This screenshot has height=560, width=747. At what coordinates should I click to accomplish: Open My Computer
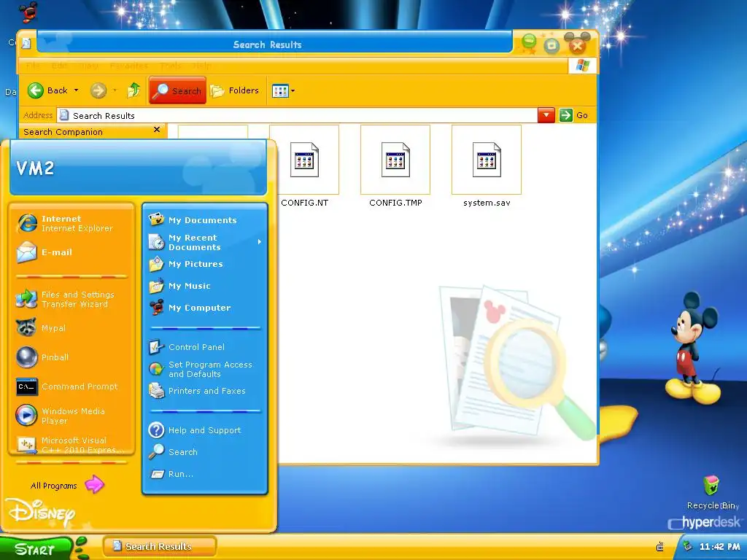click(x=205, y=308)
